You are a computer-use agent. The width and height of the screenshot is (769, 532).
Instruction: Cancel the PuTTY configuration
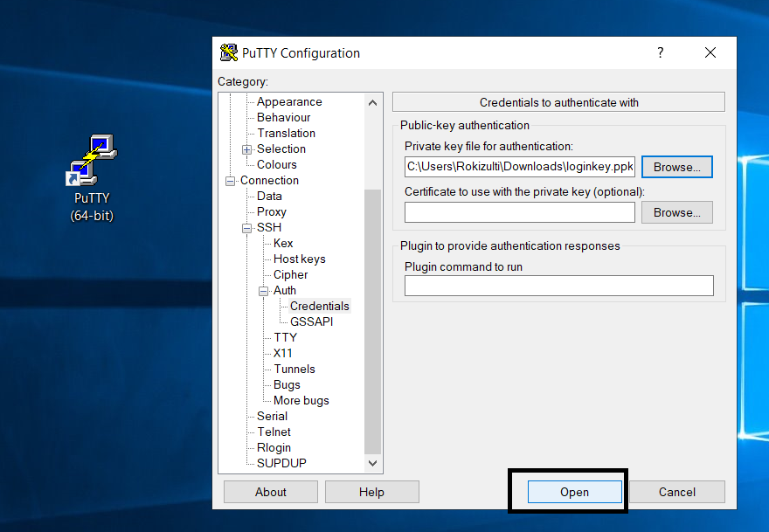(676, 492)
